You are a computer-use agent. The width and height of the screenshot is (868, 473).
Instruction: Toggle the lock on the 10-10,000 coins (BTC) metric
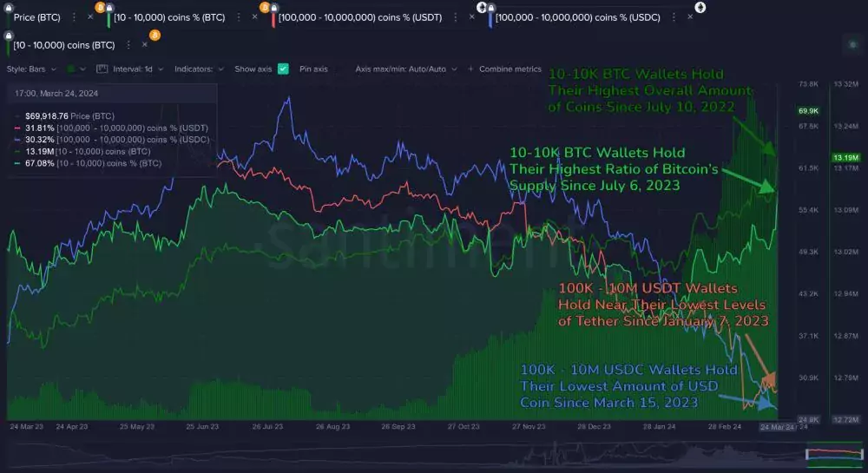[x=9, y=36]
